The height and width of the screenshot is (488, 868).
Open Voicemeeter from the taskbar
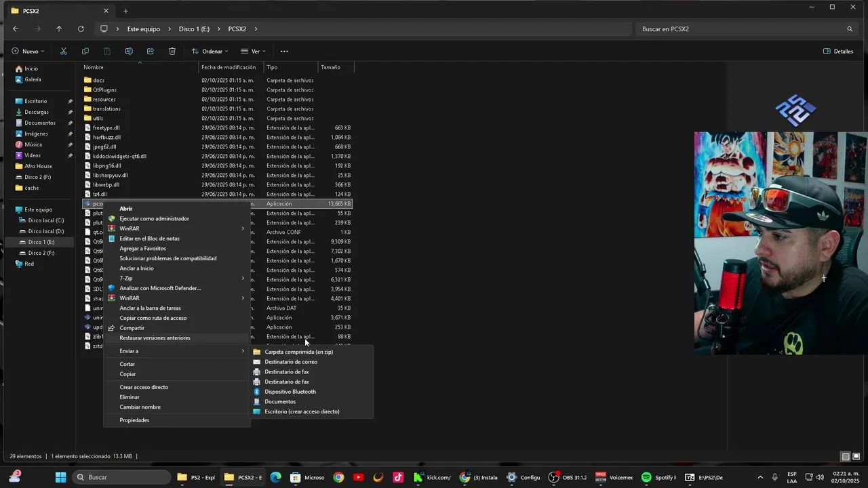[x=614, y=477]
